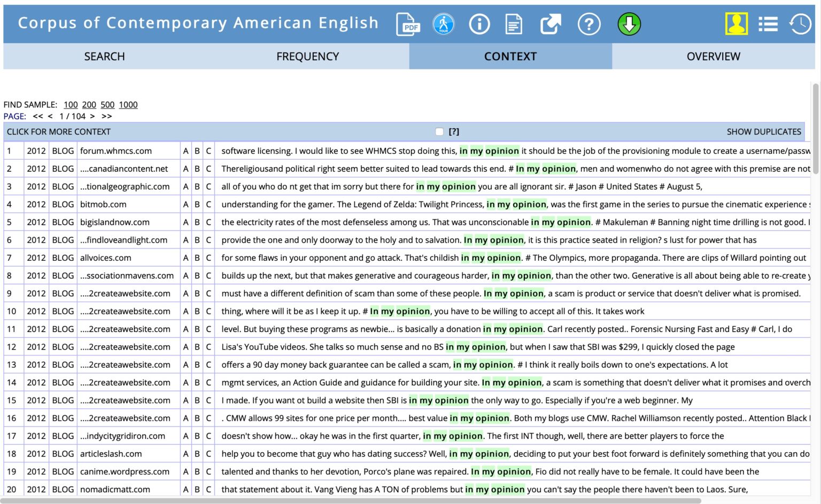Switch to the OVERVIEW tab

714,56
